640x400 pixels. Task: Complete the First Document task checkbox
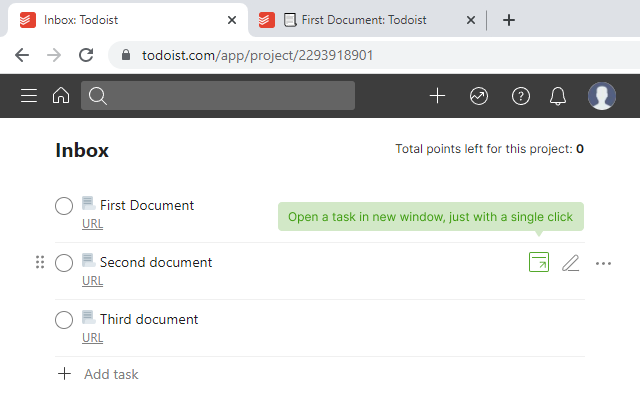tap(64, 206)
